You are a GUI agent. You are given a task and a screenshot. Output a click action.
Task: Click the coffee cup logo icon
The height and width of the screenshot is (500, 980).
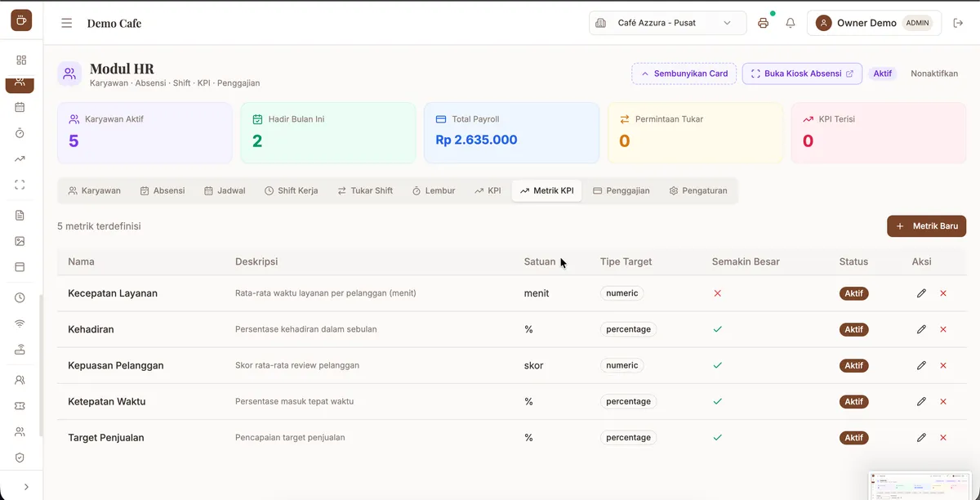click(x=21, y=20)
